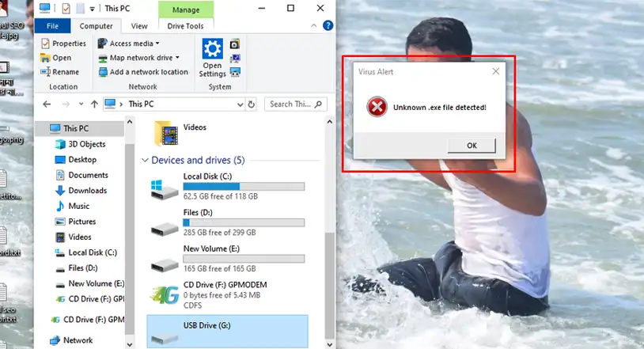
Task: Click the New Volume (E:) capacity bar
Action: coord(244,259)
